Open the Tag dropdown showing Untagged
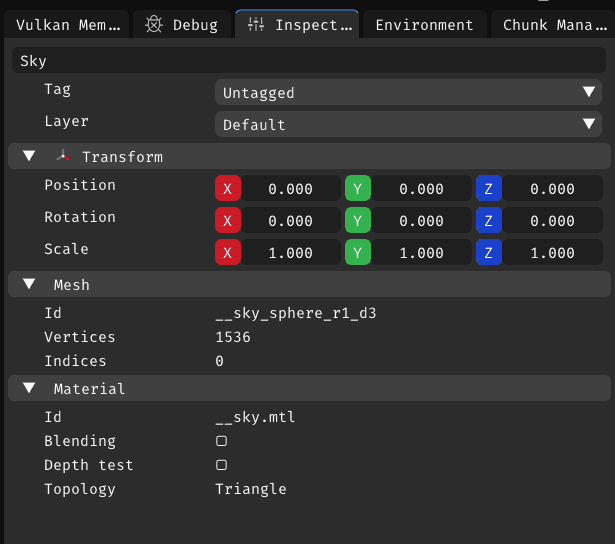The image size is (615, 544). (408, 92)
